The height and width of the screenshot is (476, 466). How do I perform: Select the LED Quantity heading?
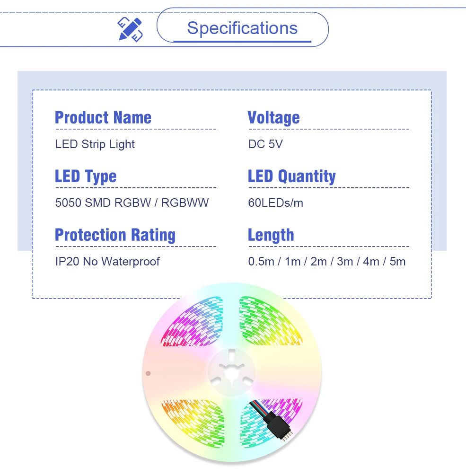tap(292, 176)
